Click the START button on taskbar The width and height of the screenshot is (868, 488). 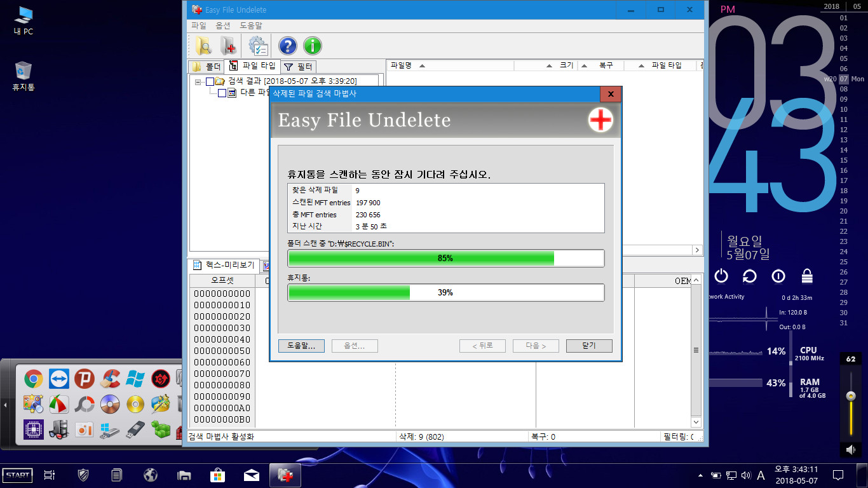[17, 475]
